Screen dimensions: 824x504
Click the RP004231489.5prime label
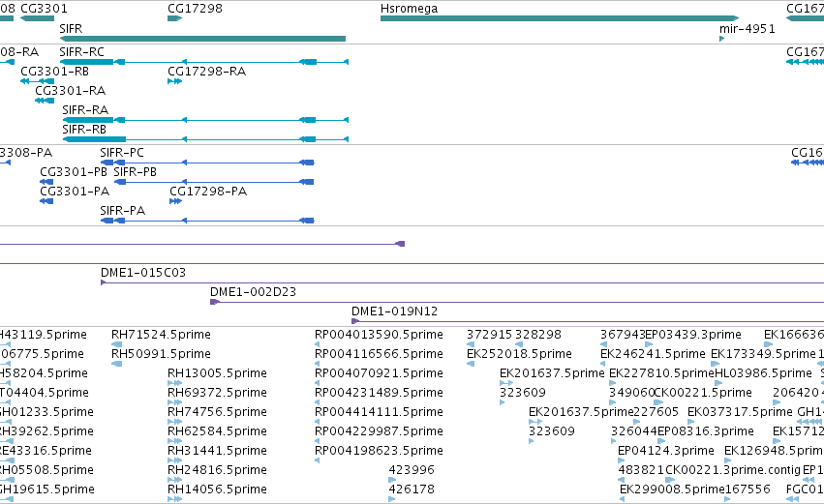379,393
